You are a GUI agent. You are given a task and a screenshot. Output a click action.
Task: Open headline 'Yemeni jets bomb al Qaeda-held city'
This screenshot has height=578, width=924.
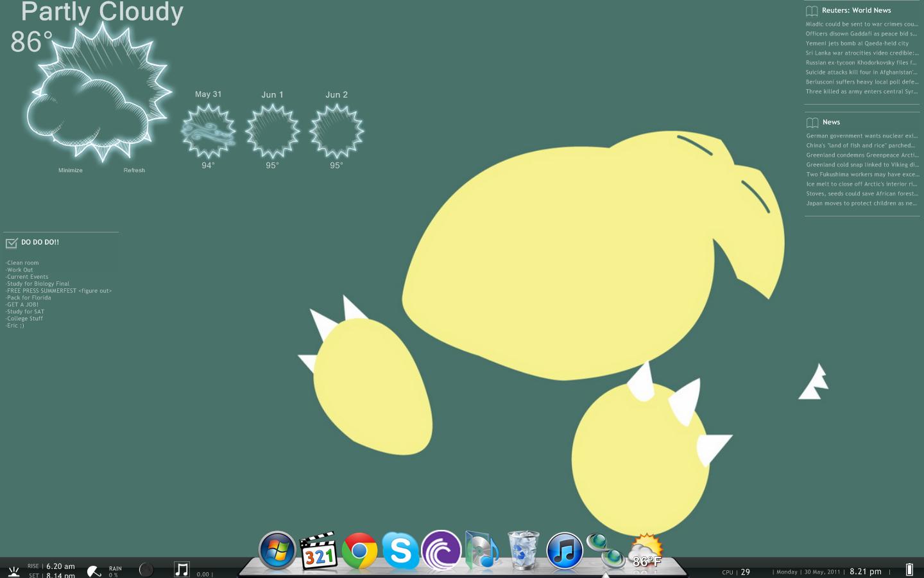857,44
